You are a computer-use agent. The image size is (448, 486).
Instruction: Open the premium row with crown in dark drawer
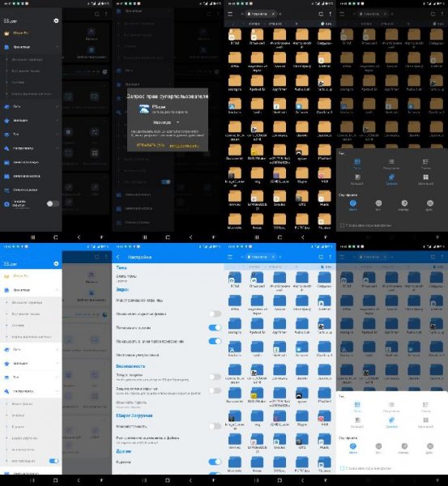pos(31,33)
